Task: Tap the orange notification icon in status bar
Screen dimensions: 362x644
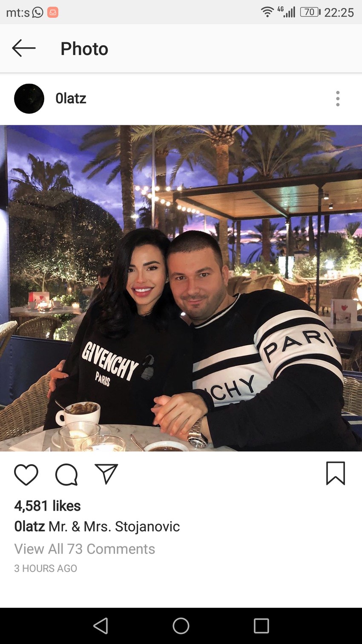Action: [x=53, y=12]
